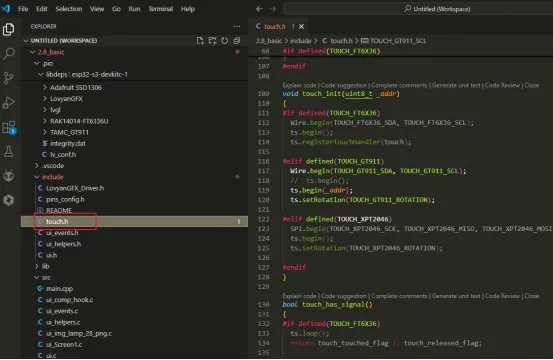Open the View menu

(x=97, y=9)
